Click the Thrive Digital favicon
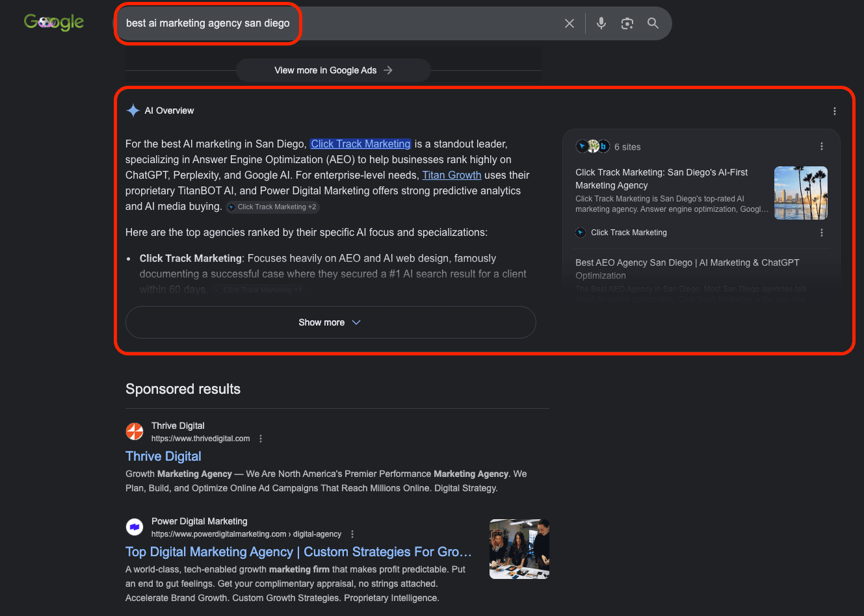Viewport: 864px width, 616px height. tap(135, 431)
